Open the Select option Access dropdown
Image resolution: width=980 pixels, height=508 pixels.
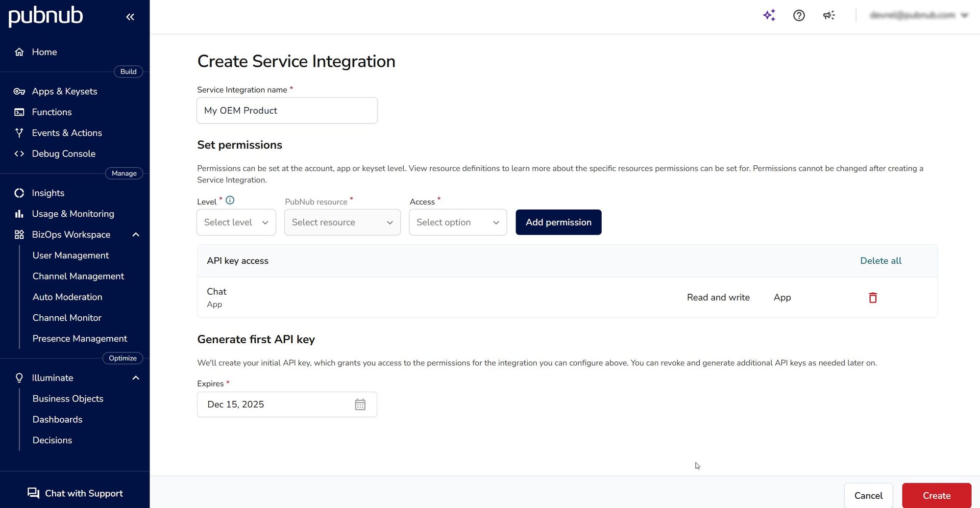[x=457, y=222]
